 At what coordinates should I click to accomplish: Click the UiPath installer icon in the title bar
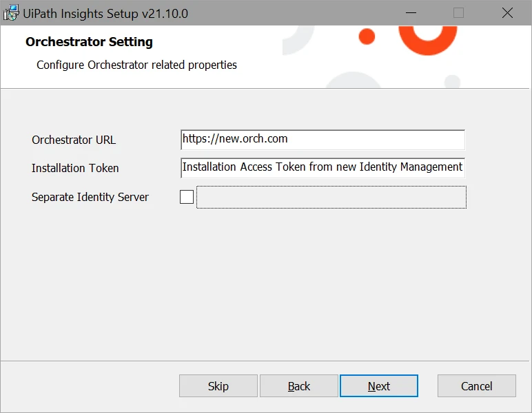coord(11,13)
